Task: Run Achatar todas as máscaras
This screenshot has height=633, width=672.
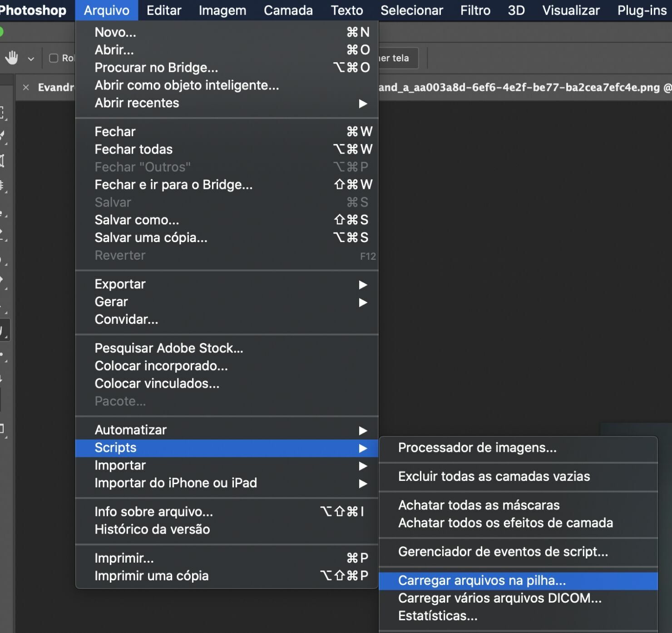Action: tap(518, 505)
